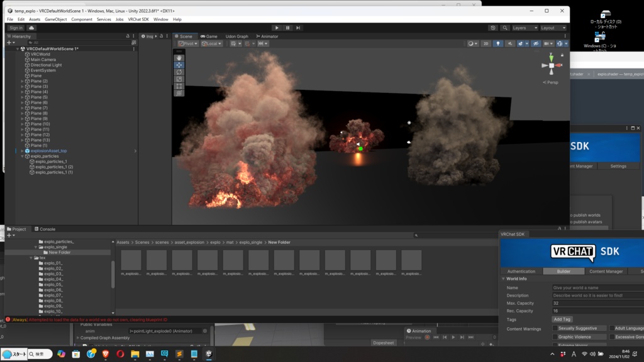Toggle Persp projection label in Scene view

coord(550,82)
